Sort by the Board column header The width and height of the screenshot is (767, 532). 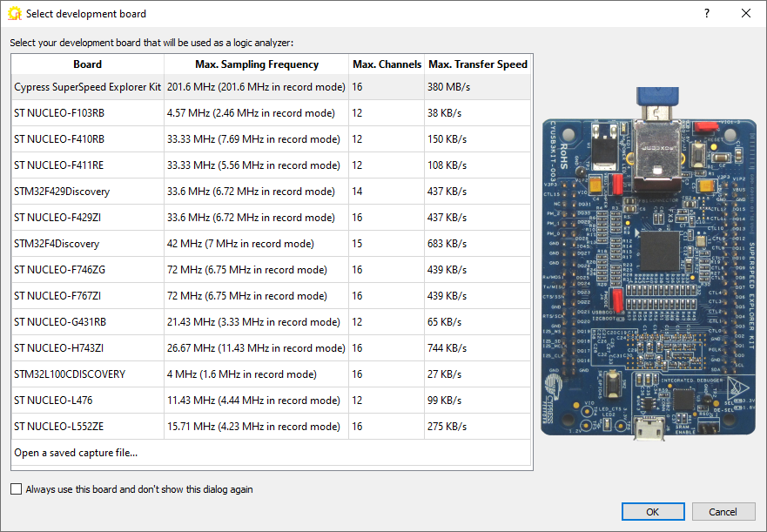pyautogui.click(x=88, y=64)
